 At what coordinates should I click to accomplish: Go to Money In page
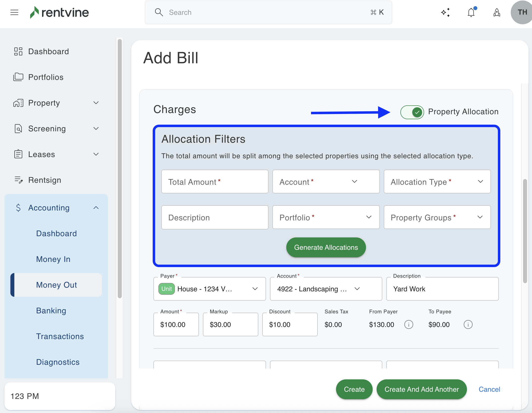pyautogui.click(x=53, y=259)
